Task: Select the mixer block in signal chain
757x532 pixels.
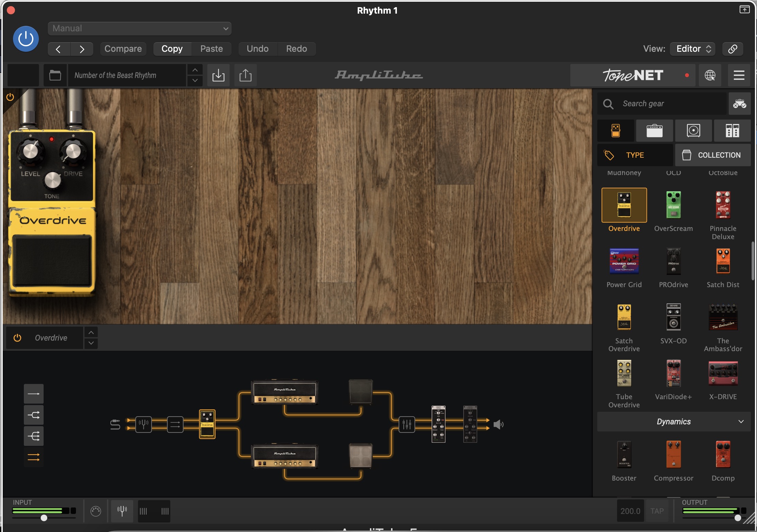Action: coord(407,424)
